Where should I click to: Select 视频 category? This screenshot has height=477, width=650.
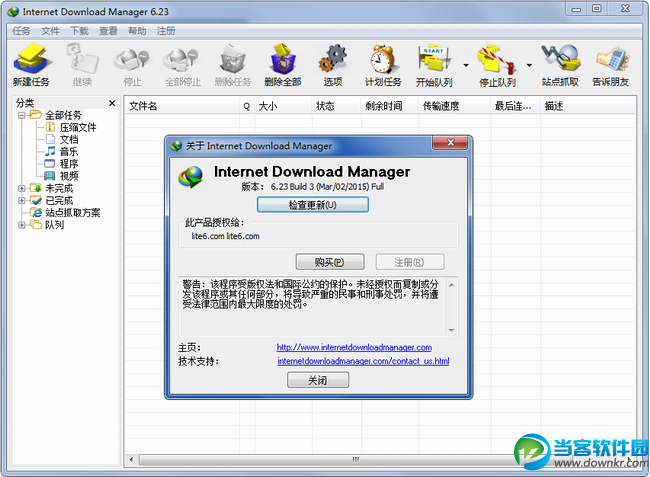69,176
